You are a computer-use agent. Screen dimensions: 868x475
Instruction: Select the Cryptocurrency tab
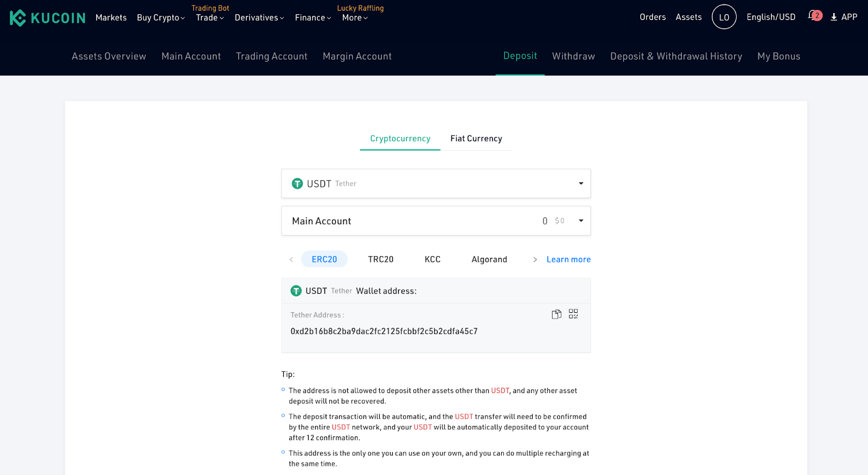pos(400,138)
